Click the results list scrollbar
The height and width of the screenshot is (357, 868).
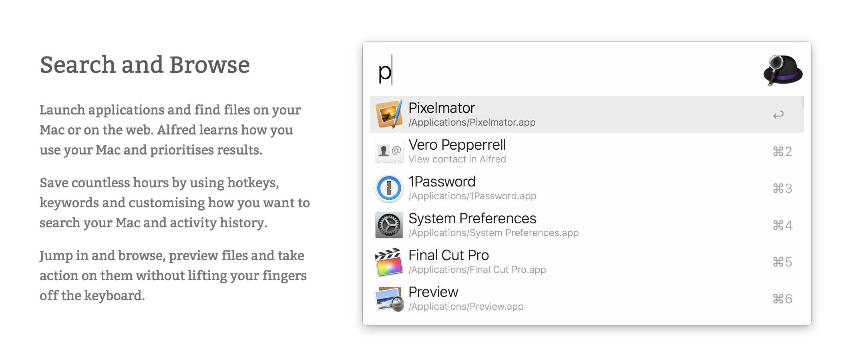[x=802, y=103]
